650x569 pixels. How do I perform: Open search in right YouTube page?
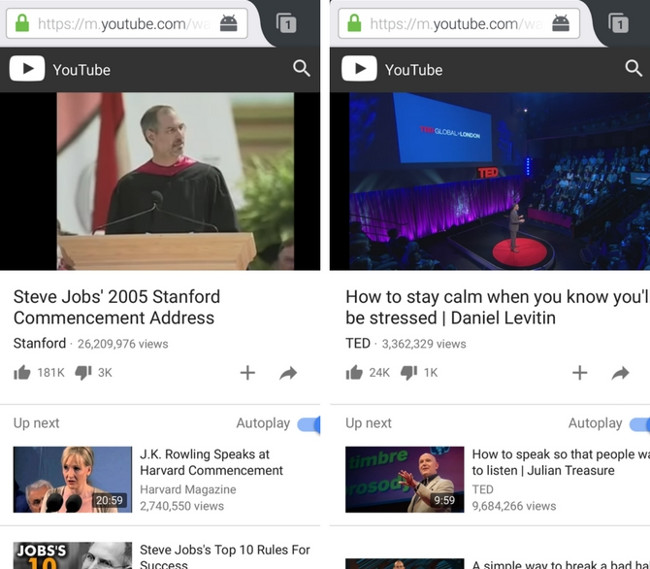(x=633, y=68)
